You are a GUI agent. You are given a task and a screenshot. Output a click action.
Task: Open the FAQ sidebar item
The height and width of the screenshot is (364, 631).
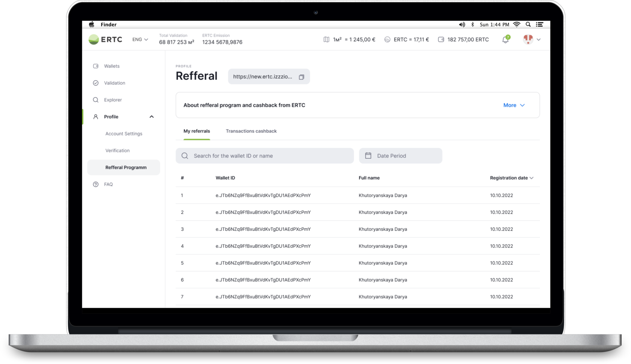click(108, 184)
